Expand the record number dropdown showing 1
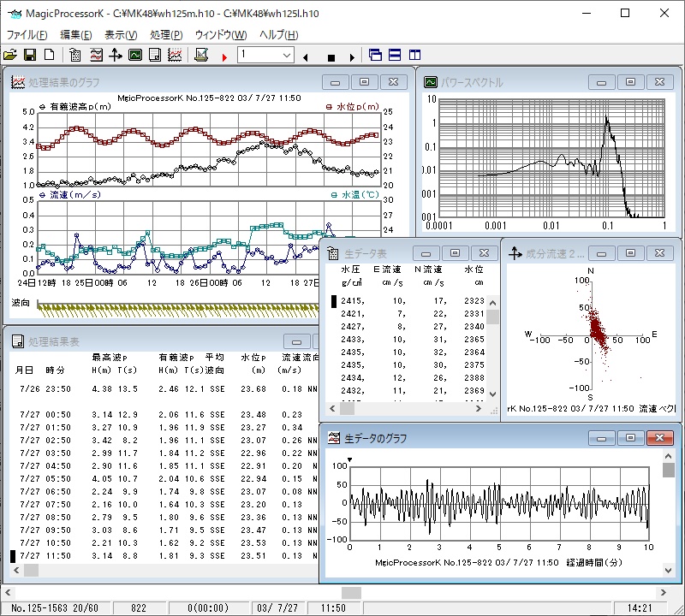Screen dimensions: 685x616 [x=287, y=56]
